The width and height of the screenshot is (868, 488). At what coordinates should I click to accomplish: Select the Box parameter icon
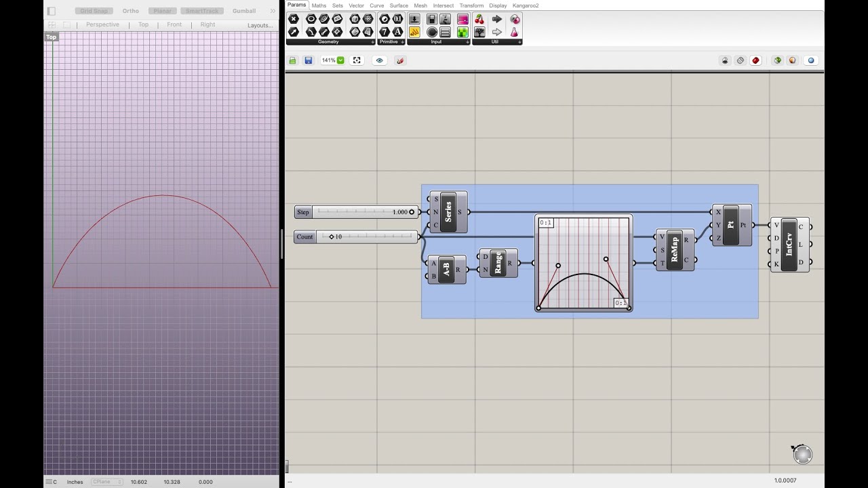(353, 19)
